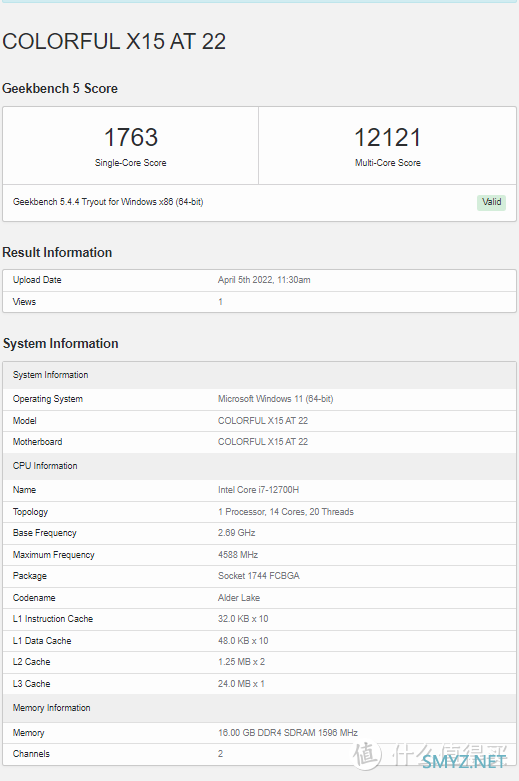The width and height of the screenshot is (519, 781).
Task: Click the Single-Core Score label
Action: pyautogui.click(x=130, y=163)
